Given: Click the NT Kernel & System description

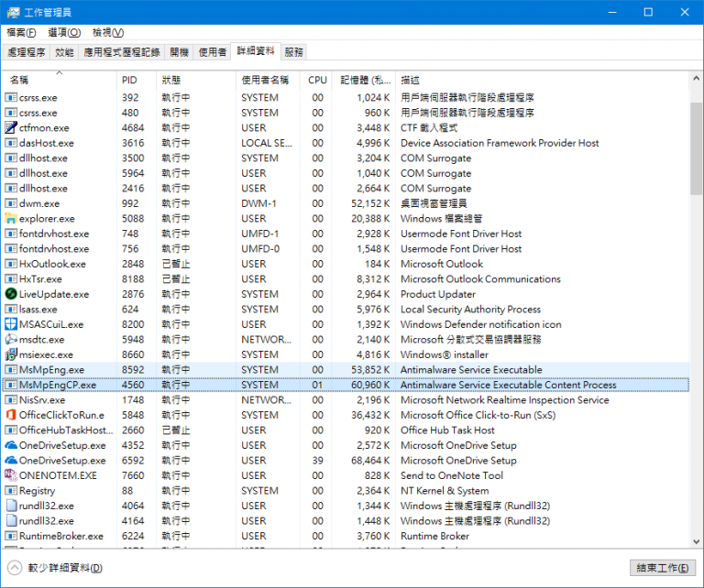Looking at the screenshot, I should coord(445,491).
